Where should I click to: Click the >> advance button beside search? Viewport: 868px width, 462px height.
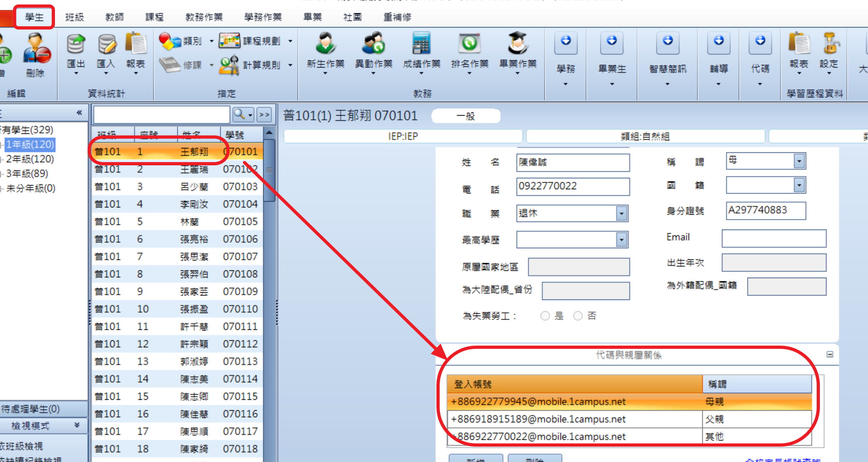(x=264, y=115)
